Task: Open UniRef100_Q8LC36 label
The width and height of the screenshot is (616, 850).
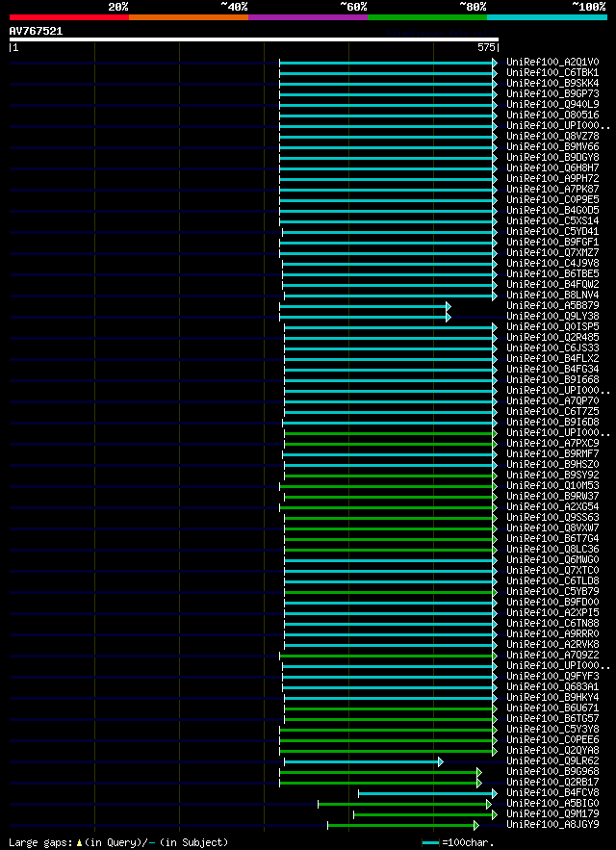Action: click(x=552, y=551)
